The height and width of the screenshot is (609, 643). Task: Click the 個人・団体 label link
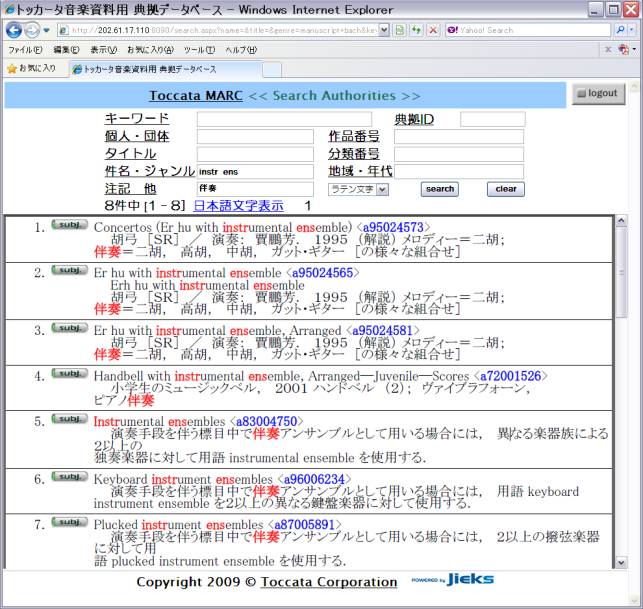(x=137, y=136)
